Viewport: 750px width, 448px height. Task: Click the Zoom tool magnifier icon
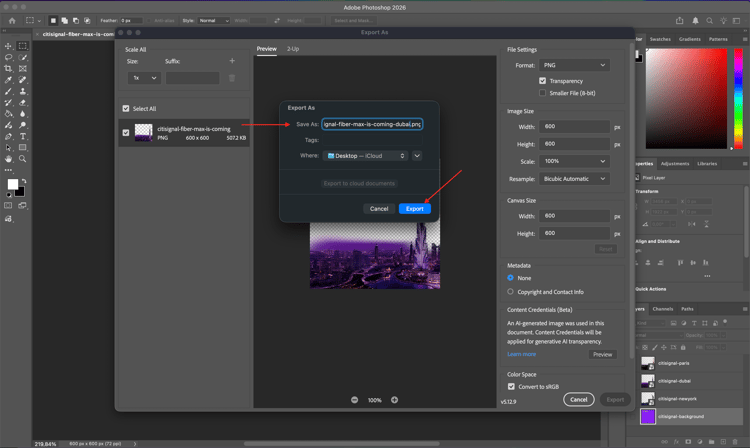point(23,159)
